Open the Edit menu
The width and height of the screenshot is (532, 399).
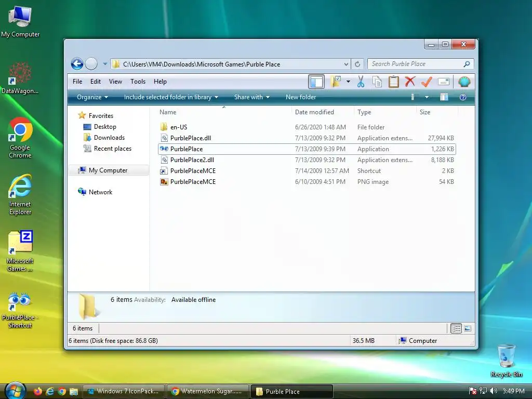(x=96, y=82)
